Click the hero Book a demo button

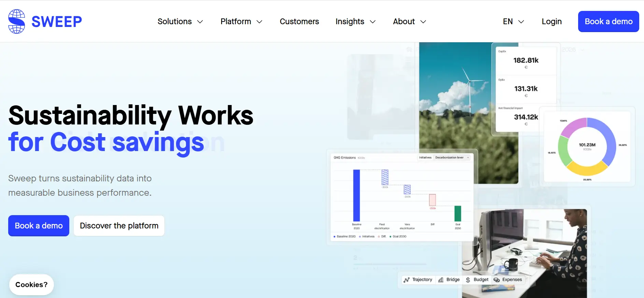tap(39, 226)
